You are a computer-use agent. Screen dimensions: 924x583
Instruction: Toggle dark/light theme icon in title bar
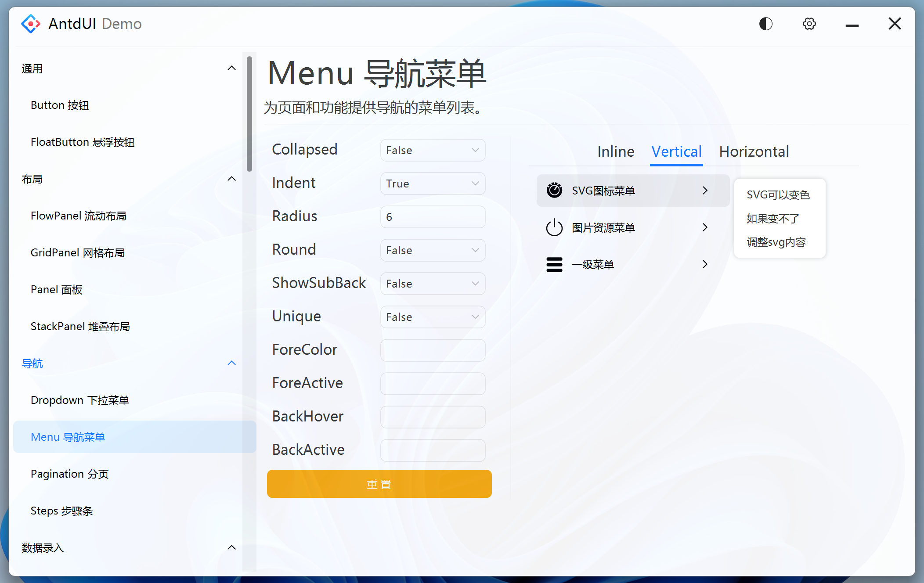click(765, 24)
